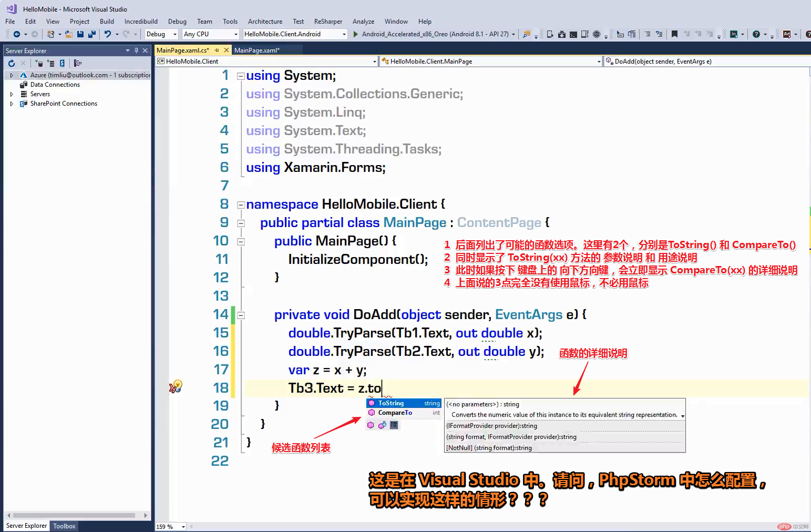This screenshot has height=532, width=811.
Task: Place cursor on line 17 var z = x + y
Action: [x=327, y=370]
